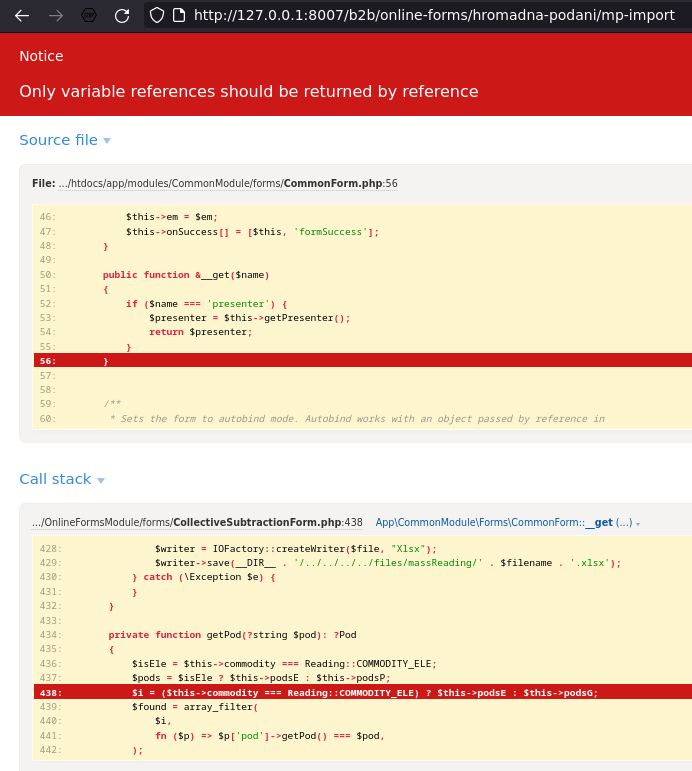Click the 'public function &__get' code line
This screenshot has width=692, height=771.
(186, 275)
